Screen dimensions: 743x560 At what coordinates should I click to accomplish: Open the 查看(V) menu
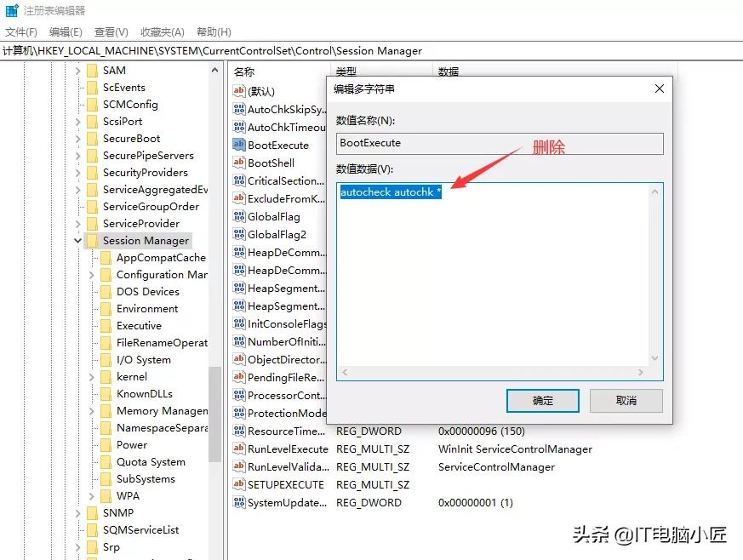tap(111, 31)
